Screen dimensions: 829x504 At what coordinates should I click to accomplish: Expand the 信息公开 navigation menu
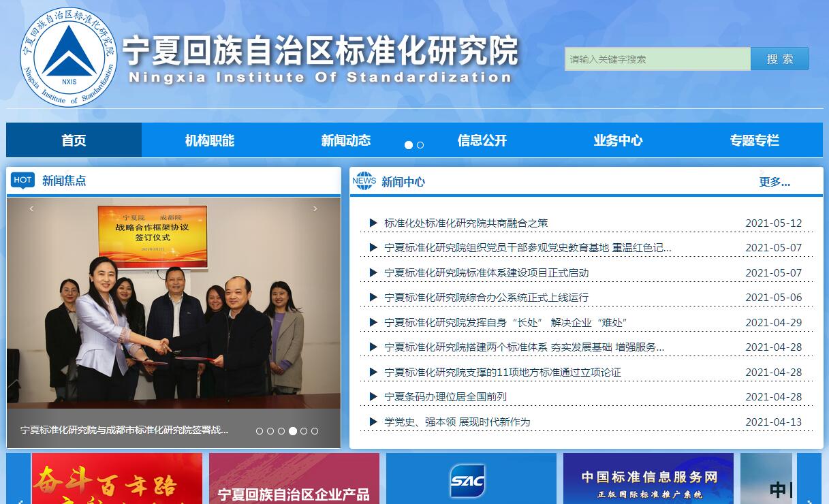(482, 140)
